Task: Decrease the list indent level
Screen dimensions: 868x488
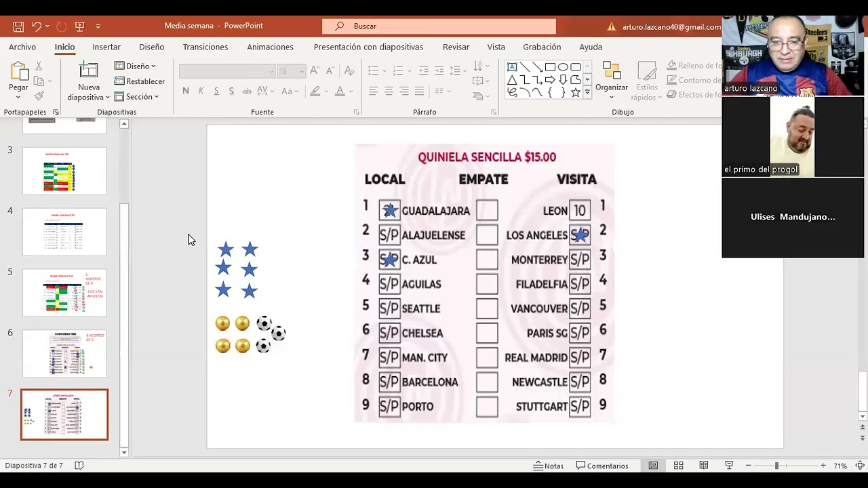Action: pos(424,70)
